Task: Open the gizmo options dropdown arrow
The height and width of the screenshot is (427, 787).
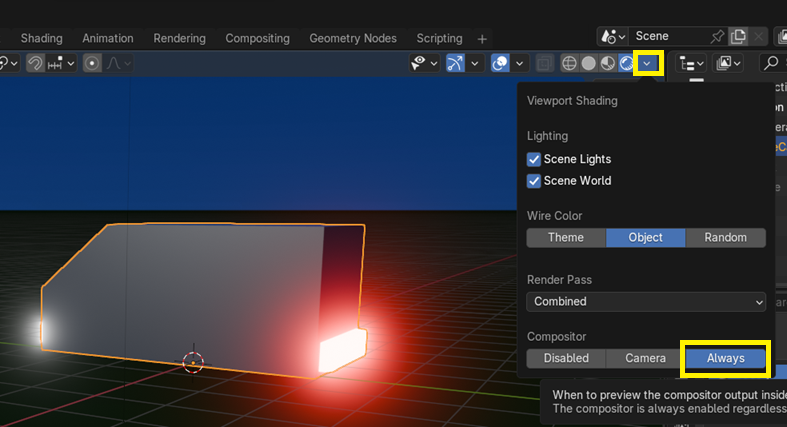Action: pos(474,63)
